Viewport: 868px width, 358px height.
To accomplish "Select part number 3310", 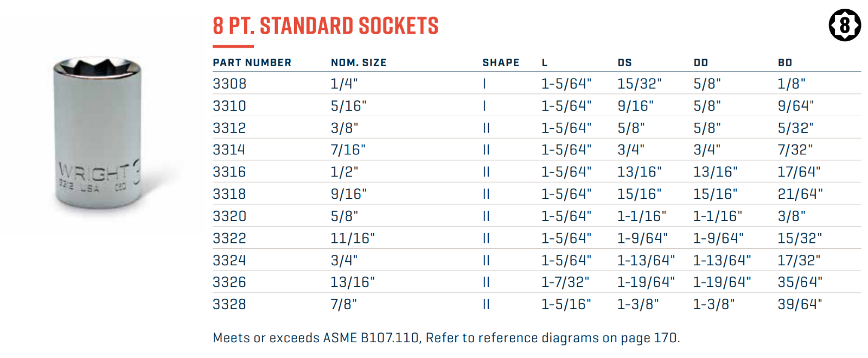I will (x=229, y=106).
